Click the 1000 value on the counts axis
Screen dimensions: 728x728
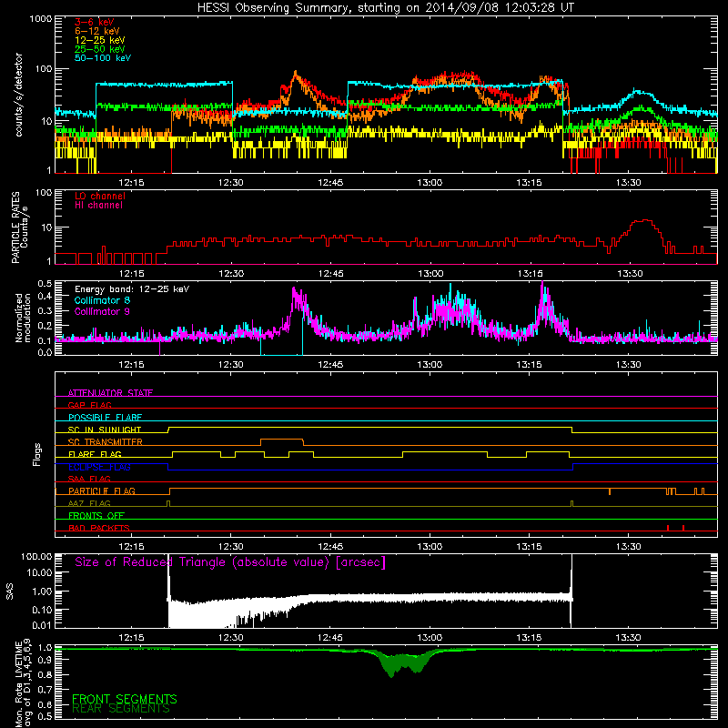point(40,19)
